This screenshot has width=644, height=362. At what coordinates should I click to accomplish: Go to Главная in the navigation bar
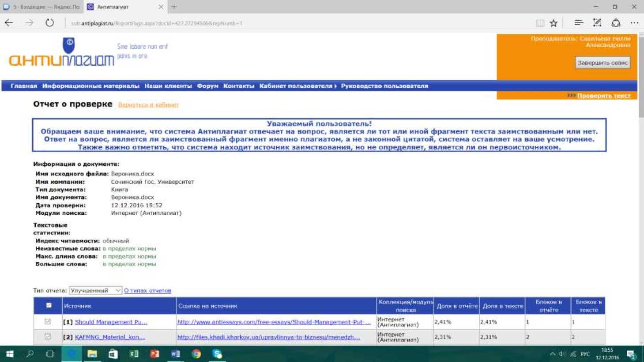click(x=24, y=86)
